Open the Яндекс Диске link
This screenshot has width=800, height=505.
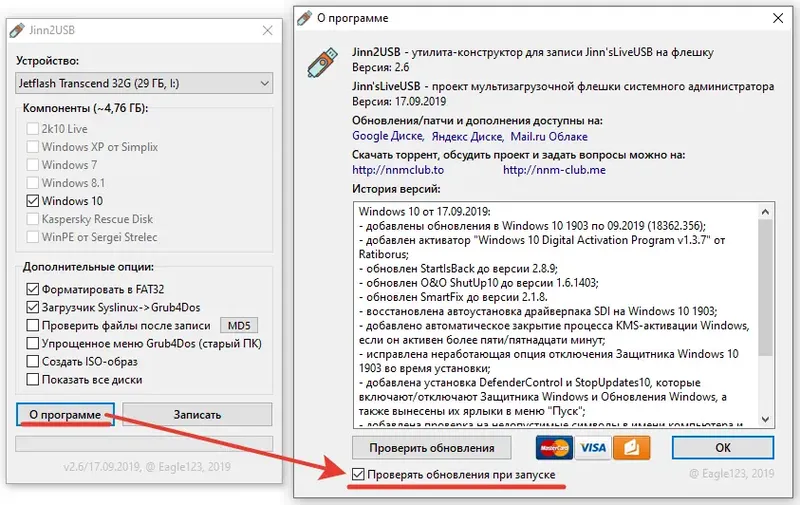(467, 136)
